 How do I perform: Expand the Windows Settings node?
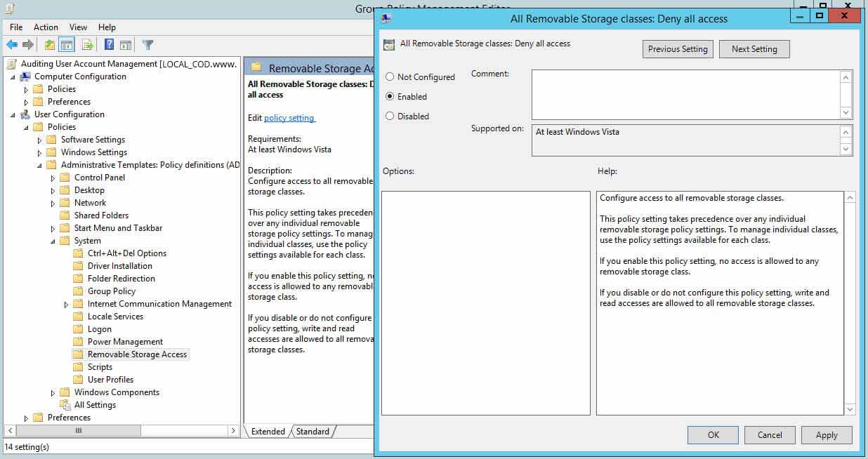[40, 153]
